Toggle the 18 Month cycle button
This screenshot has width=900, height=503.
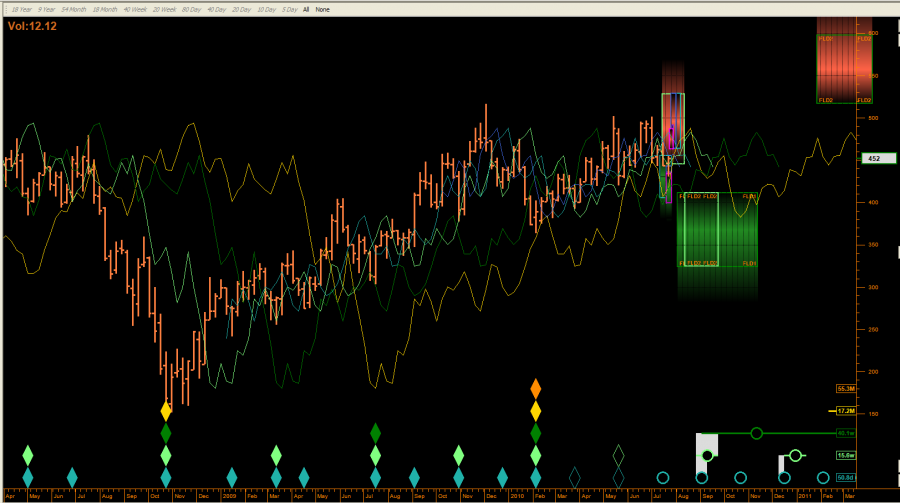click(x=104, y=10)
